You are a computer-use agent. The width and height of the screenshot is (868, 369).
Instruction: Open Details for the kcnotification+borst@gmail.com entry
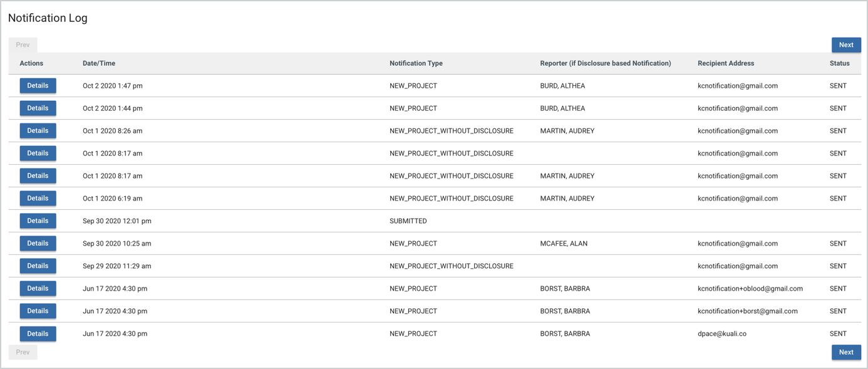point(38,311)
